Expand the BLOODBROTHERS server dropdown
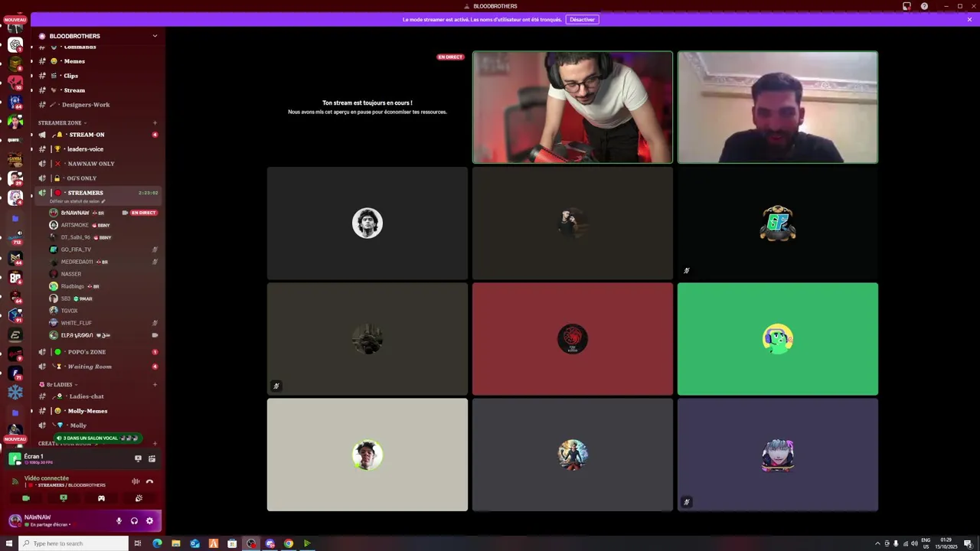980x551 pixels. pyautogui.click(x=155, y=36)
